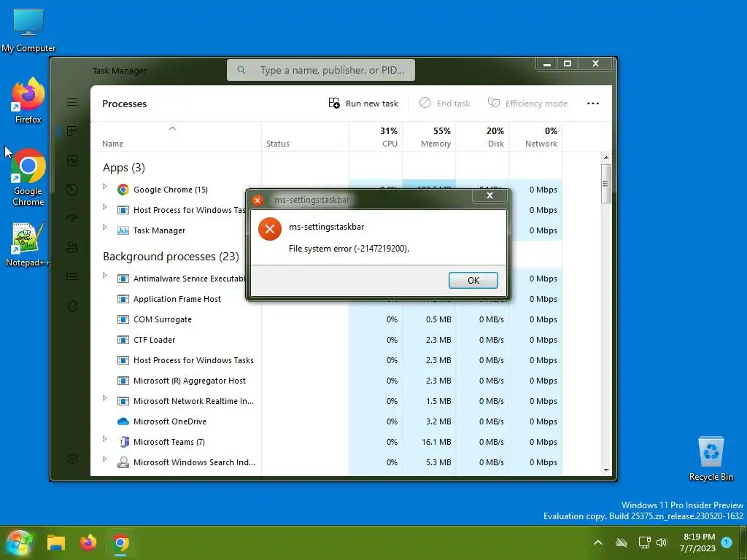Image resolution: width=747 pixels, height=560 pixels.
Task: Sort by the Name column header
Action: (176, 136)
